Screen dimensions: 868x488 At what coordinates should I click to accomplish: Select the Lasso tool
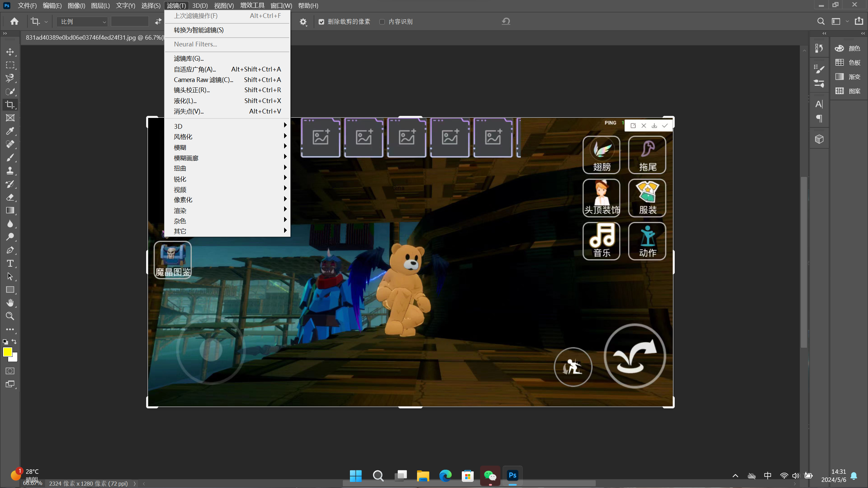click(x=10, y=78)
